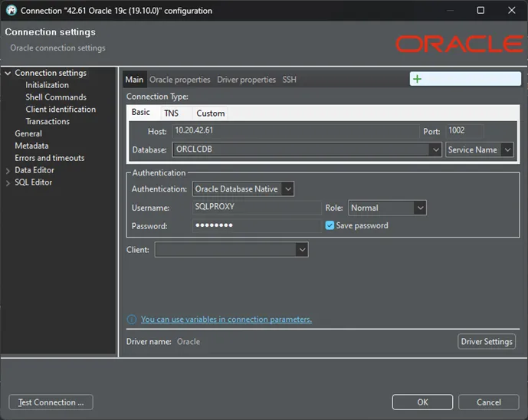
Task: Select Transactions in the settings tree
Action: point(48,121)
